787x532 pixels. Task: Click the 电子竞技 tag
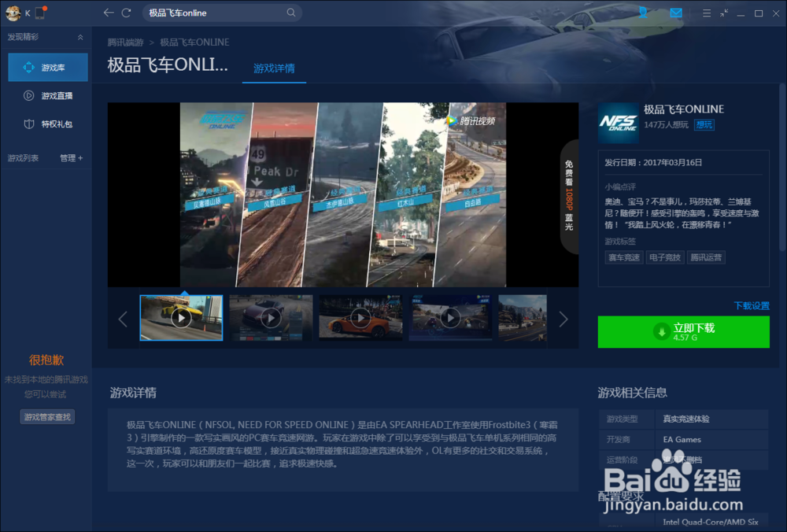tap(665, 257)
